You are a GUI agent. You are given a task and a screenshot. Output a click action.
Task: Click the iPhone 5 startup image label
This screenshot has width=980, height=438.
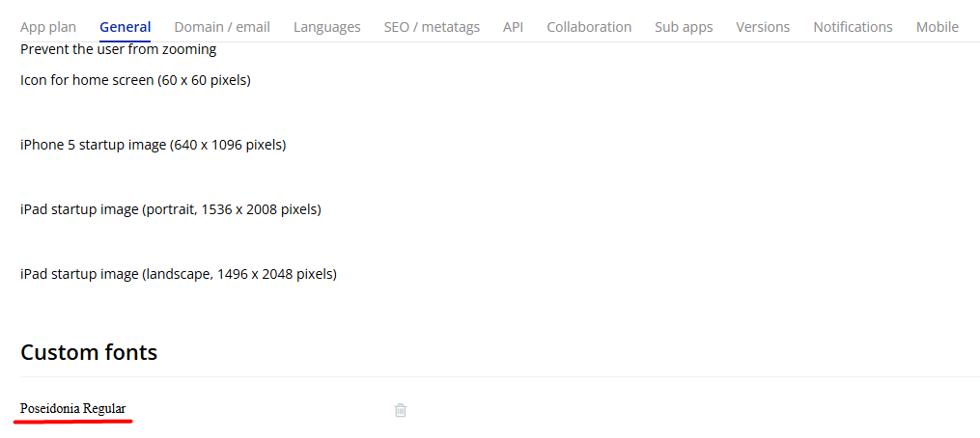pos(153,145)
